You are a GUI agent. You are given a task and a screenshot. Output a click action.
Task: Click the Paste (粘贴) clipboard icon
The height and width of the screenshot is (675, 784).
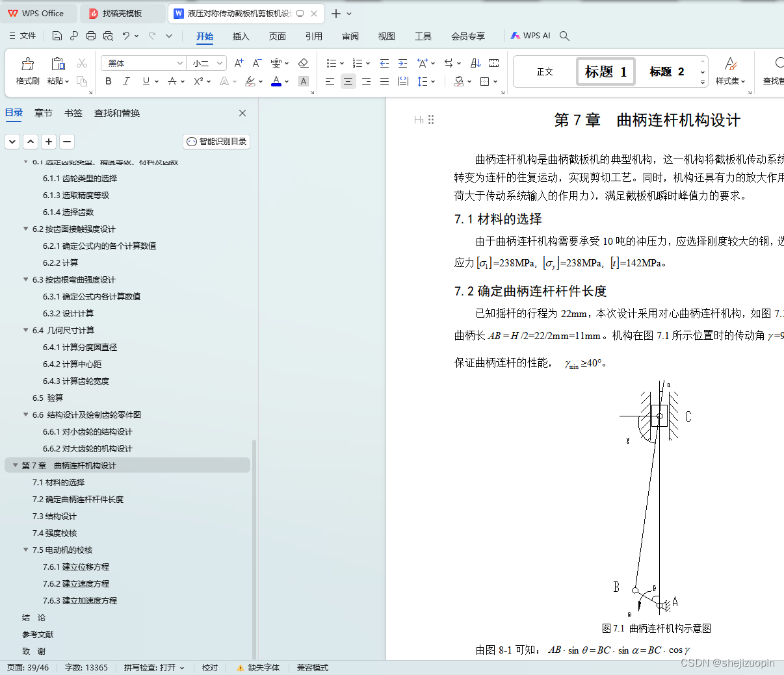point(58,64)
